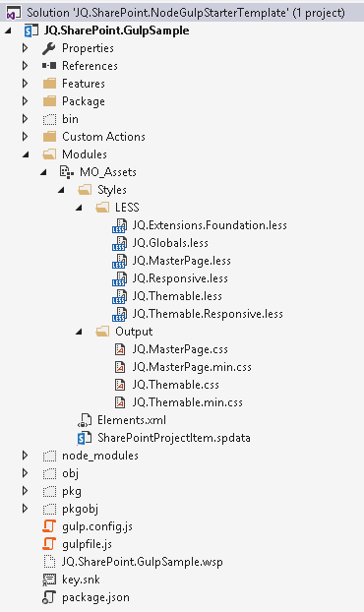364x612 pixels.
Task: Collapse the Output folder node
Action: click(79, 332)
